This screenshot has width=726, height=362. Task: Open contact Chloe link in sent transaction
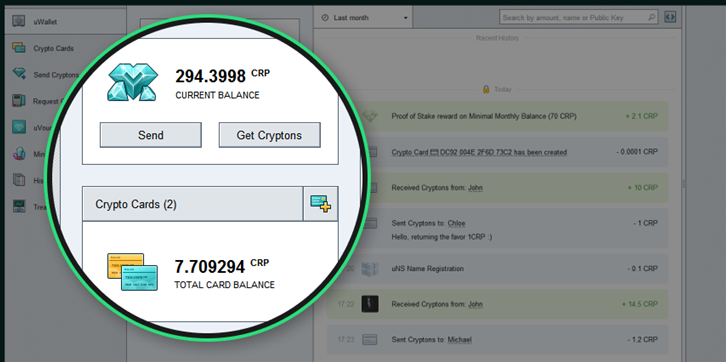click(457, 223)
